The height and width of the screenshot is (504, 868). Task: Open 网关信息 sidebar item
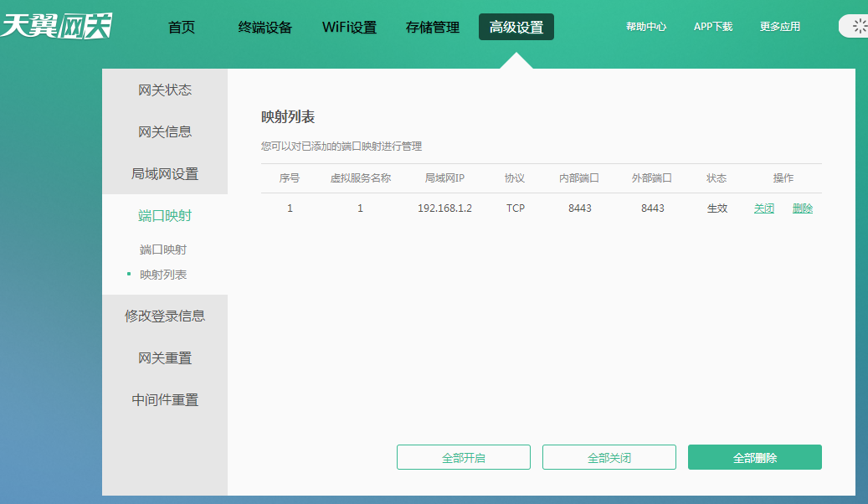click(x=165, y=131)
